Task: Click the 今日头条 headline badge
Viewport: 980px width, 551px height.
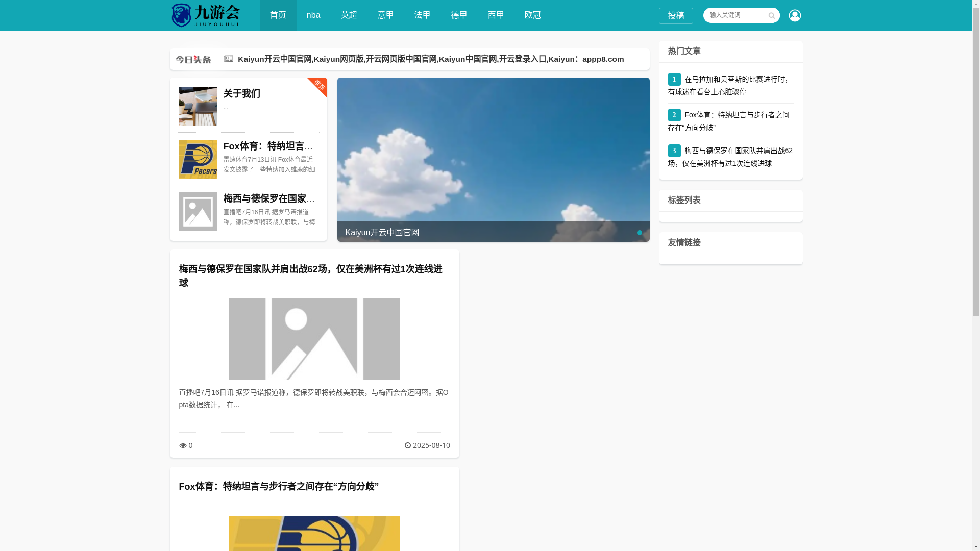Action: point(193,59)
